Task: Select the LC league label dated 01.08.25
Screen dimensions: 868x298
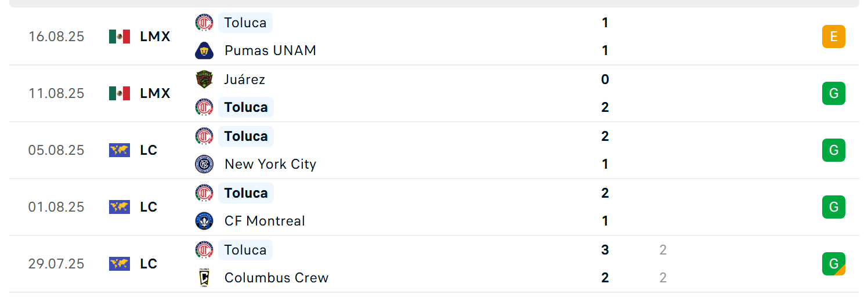Action: pyautogui.click(x=149, y=207)
